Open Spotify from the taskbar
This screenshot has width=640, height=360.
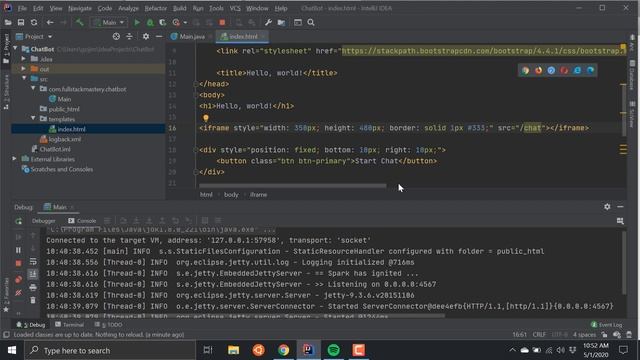333,350
